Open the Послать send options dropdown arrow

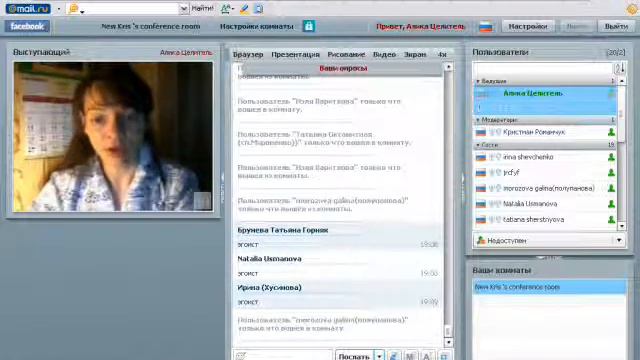380,356
